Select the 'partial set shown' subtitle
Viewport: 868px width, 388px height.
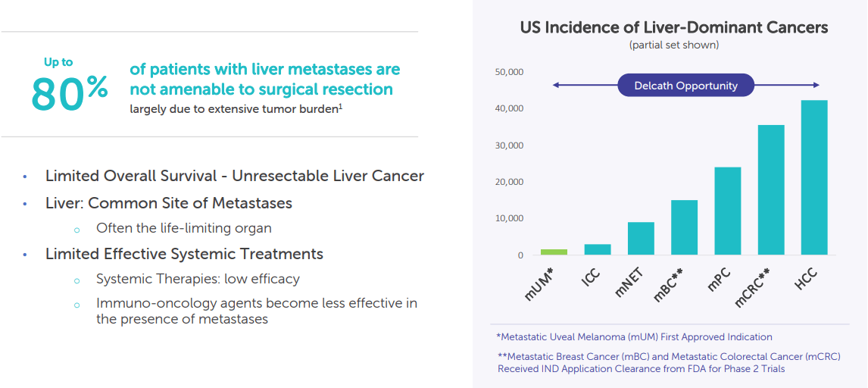coord(673,45)
